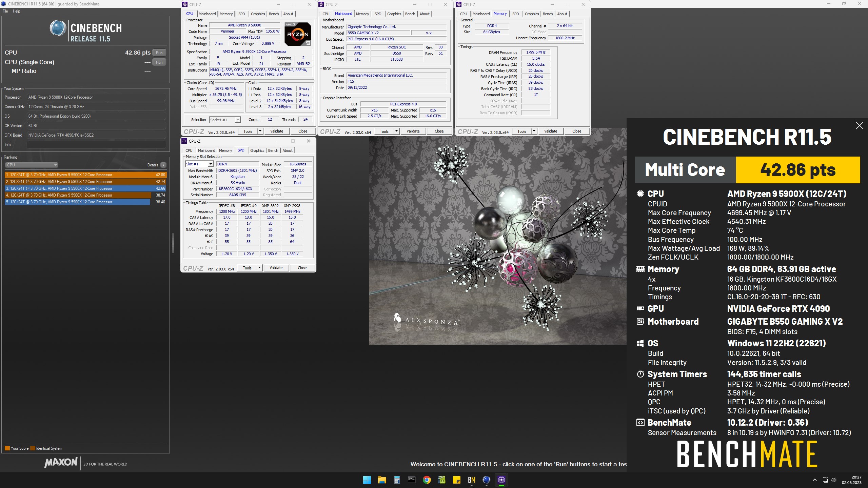Open the Cinebench Help menu

16,11
